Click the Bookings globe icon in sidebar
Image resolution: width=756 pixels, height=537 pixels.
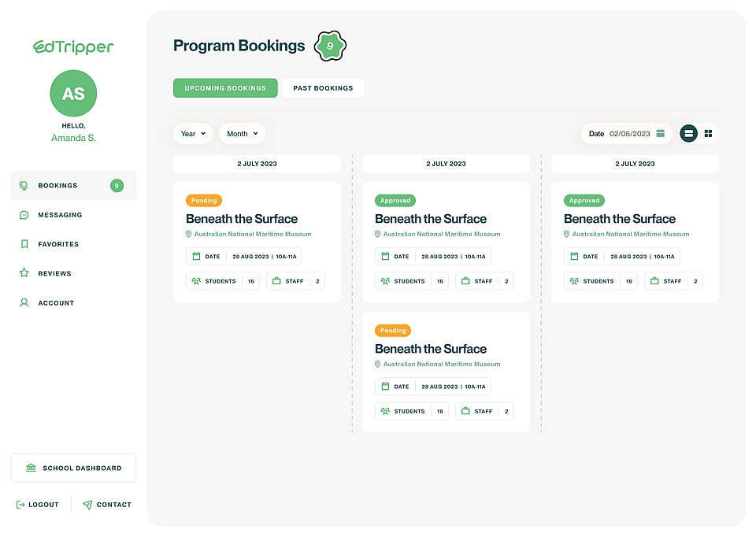pos(24,186)
